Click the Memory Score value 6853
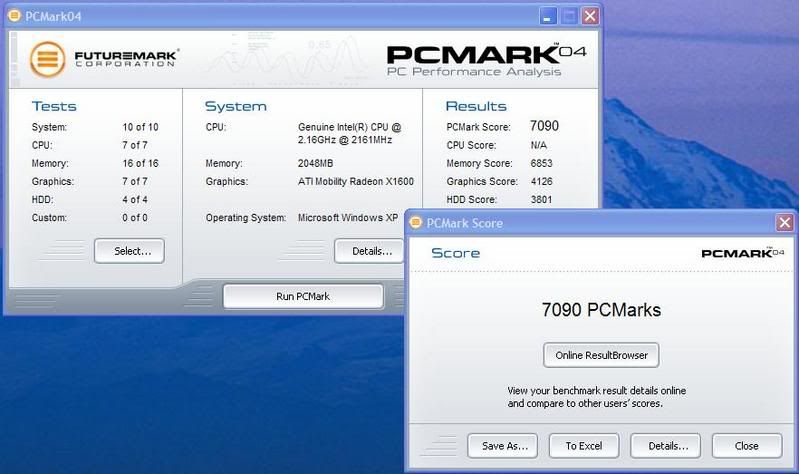 coord(541,163)
